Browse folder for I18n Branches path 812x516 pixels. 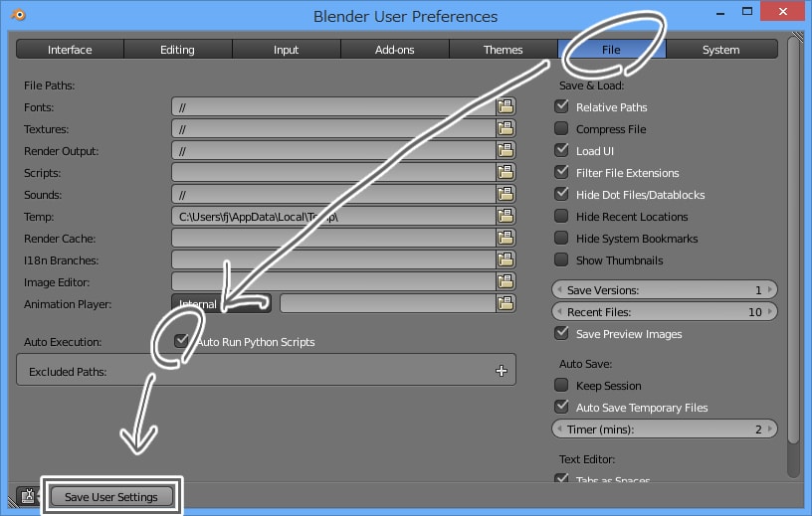coord(506,259)
